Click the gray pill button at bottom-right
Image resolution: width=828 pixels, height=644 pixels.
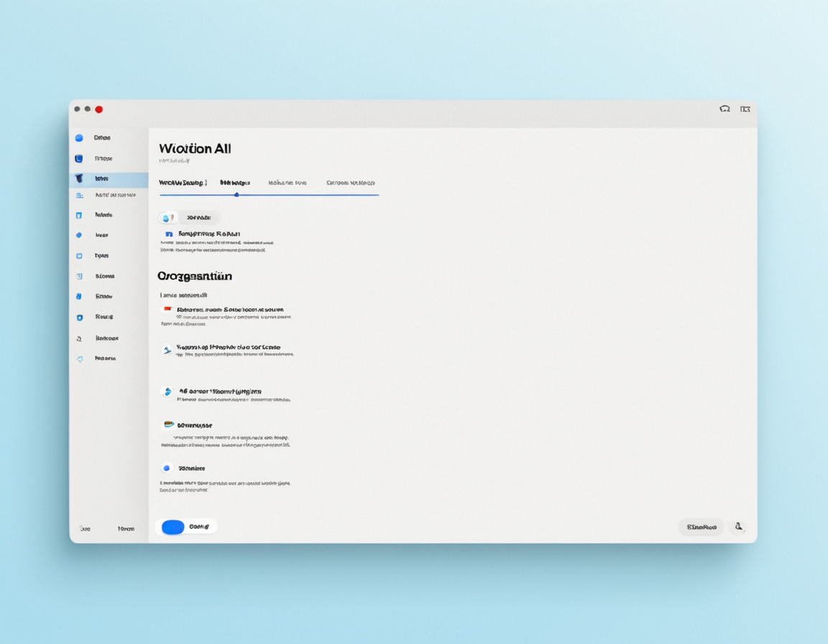[x=701, y=527]
